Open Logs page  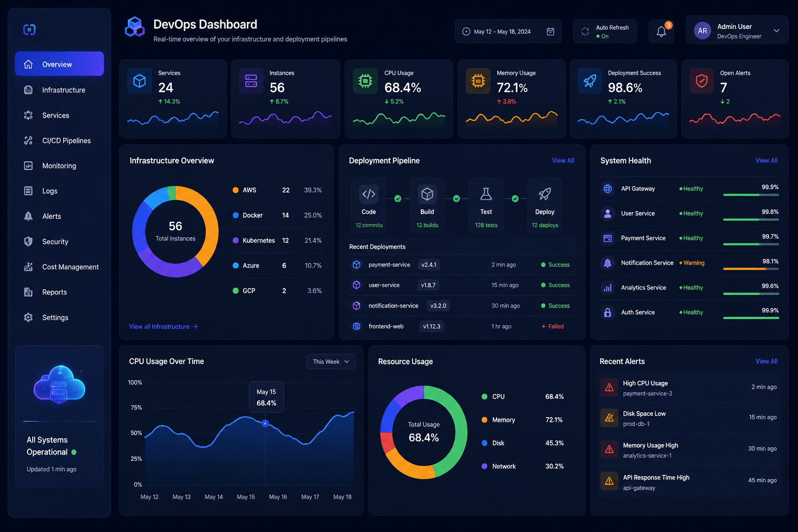tap(59, 191)
